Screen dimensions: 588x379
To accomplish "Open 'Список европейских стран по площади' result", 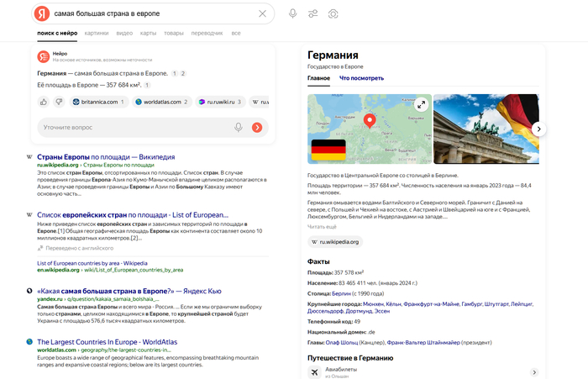I will pos(133,215).
